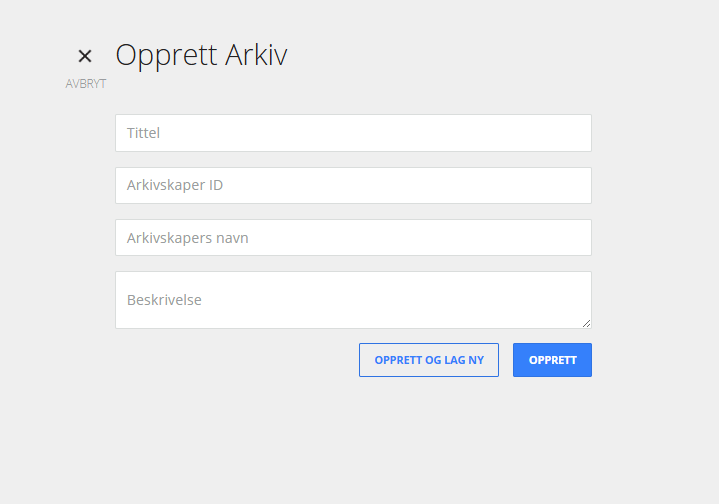The image size is (719, 504).
Task: Click into the Arkivskaper ID field
Action: [353, 185]
